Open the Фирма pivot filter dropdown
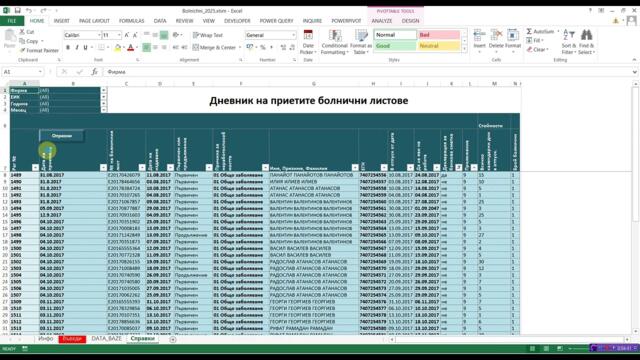640x360 pixels. (104, 90)
